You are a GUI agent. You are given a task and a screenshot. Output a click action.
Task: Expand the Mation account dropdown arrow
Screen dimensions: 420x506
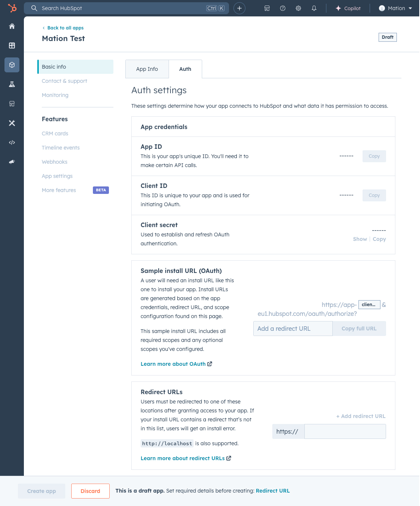coord(410,8)
